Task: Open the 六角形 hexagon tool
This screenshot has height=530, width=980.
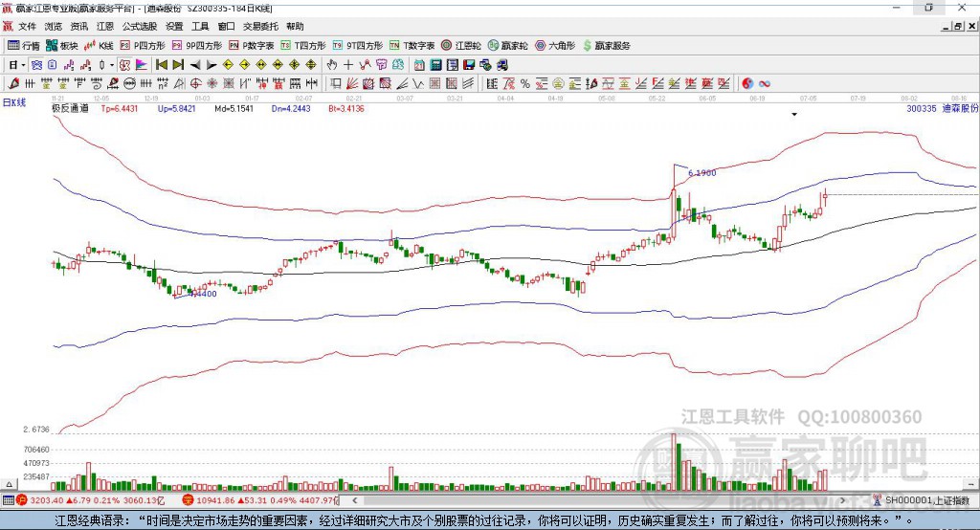Action: tap(555, 46)
